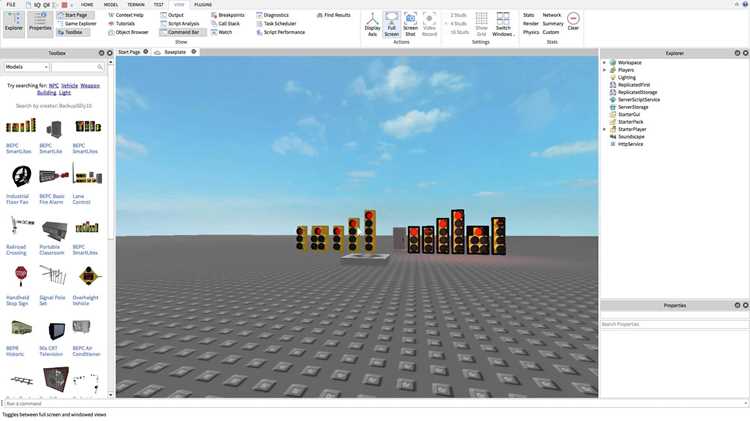Open the FILE menu
750x421 pixels.
(x=11, y=4)
